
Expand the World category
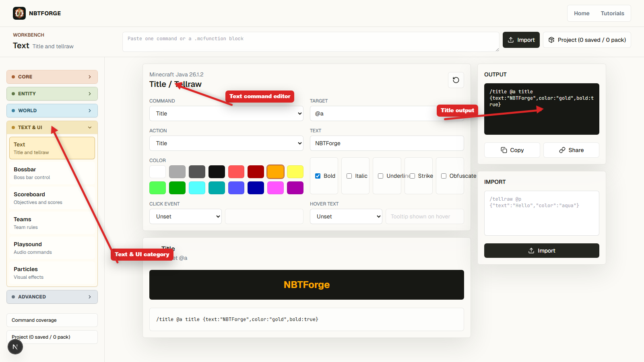pos(52,111)
